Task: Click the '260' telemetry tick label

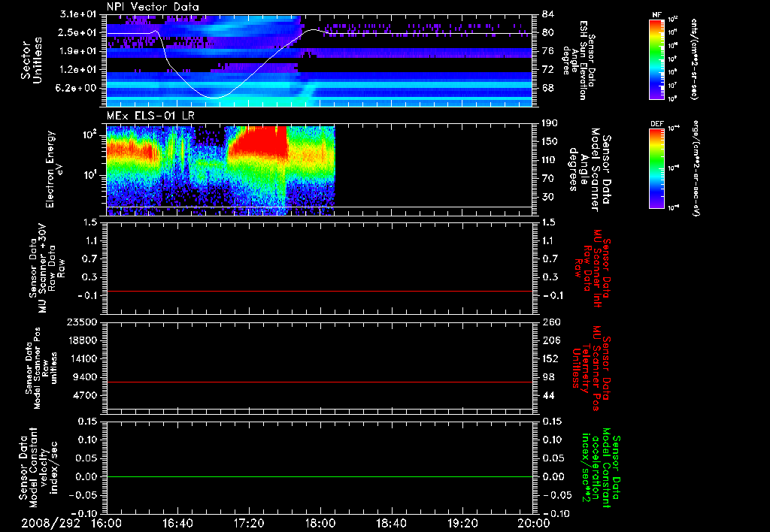Action: (550, 322)
